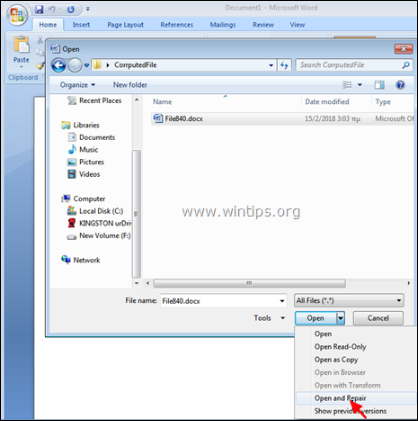Click the Documents library icon
The height and width of the screenshot is (421, 418).
pos(72,137)
